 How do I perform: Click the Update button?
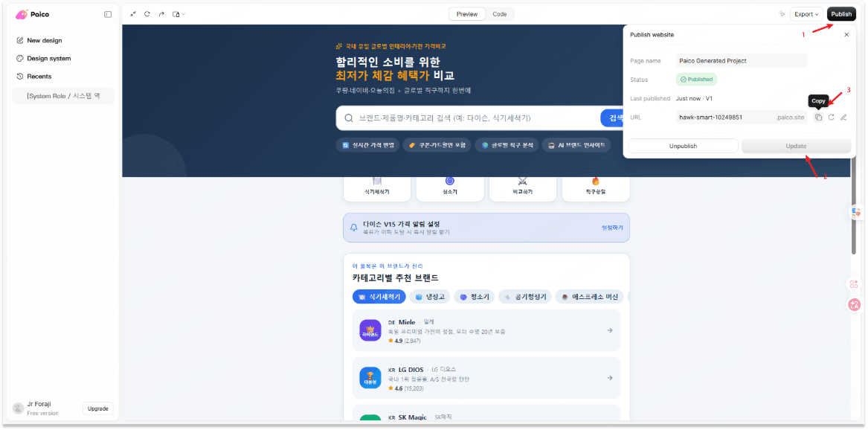coord(796,146)
